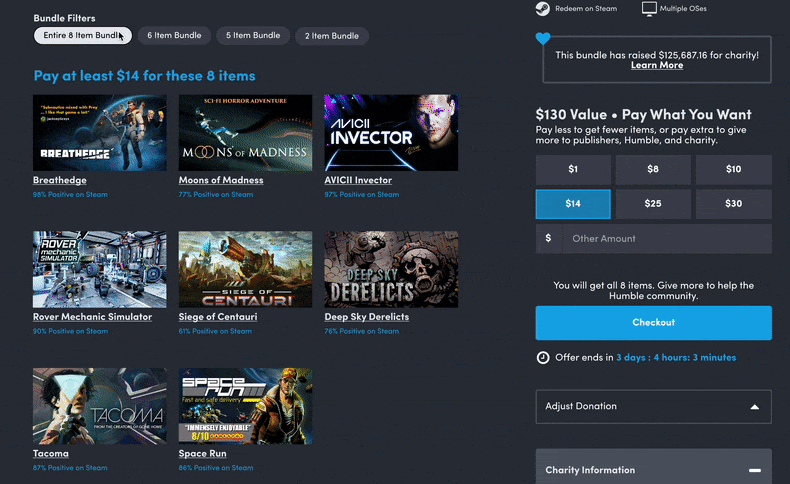
Task: Open Space Run game thumbnail
Action: point(245,406)
